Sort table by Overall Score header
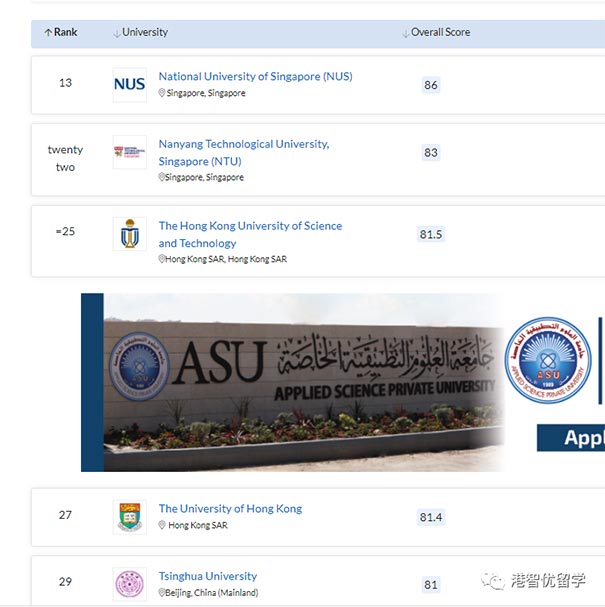The height and width of the screenshot is (607, 605). (x=436, y=32)
